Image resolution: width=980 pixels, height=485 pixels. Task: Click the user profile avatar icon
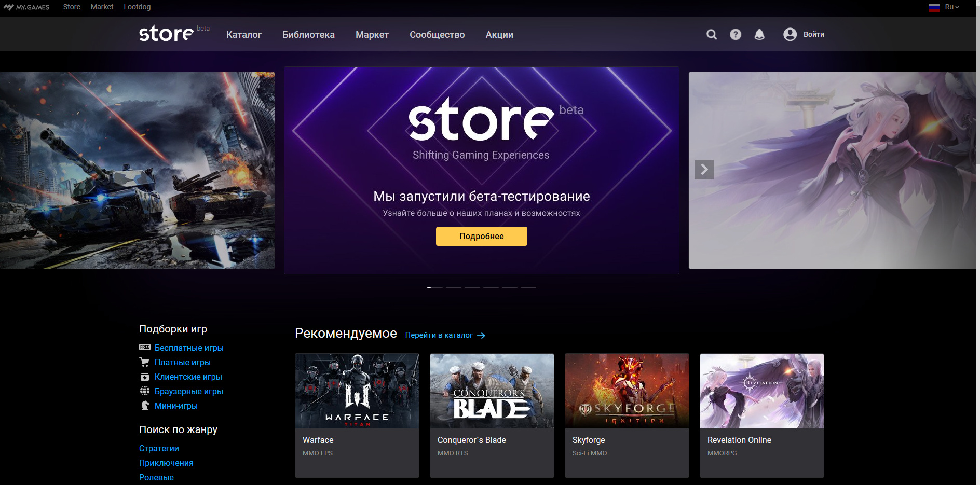(x=790, y=34)
